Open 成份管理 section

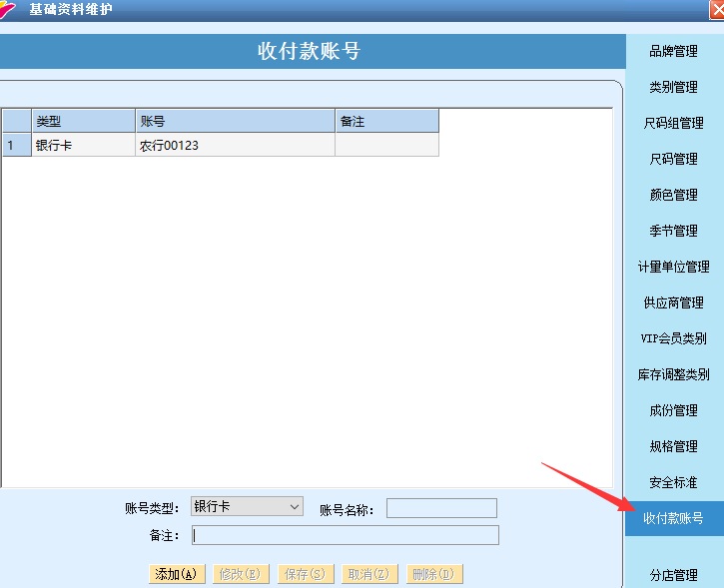(673, 410)
